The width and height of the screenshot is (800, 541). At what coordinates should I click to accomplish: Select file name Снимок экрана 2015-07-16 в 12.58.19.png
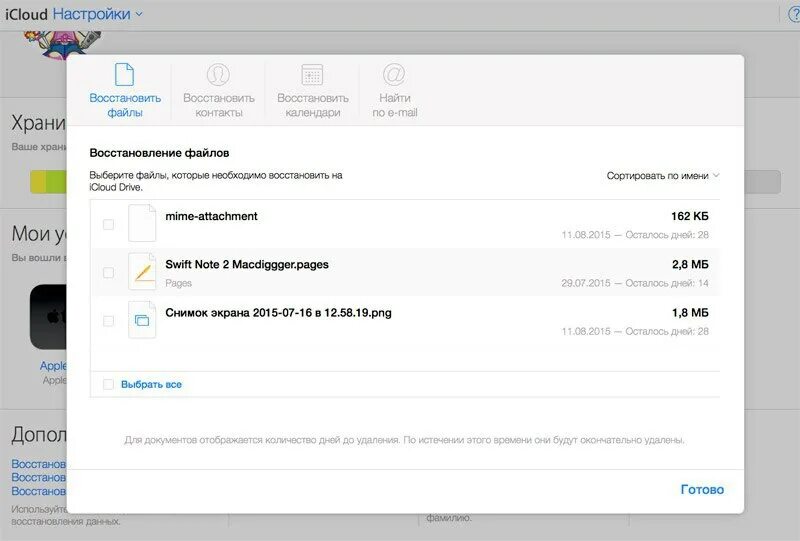[279, 312]
